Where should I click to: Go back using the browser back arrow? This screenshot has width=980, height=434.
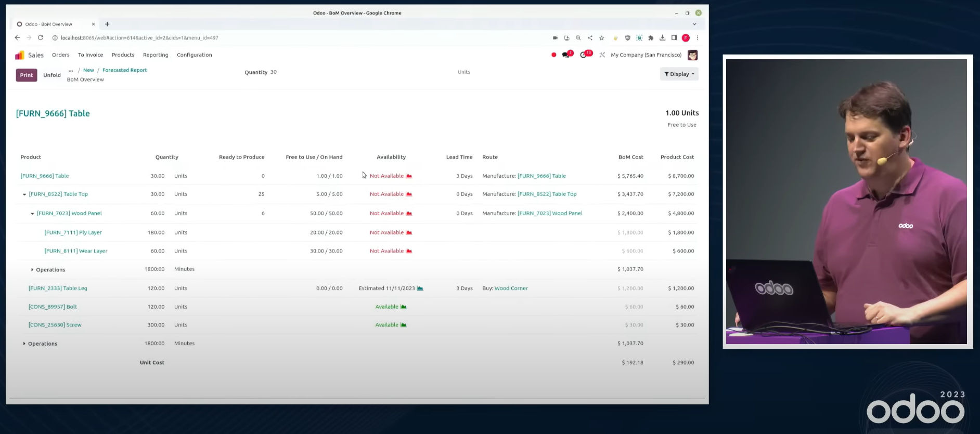point(17,38)
